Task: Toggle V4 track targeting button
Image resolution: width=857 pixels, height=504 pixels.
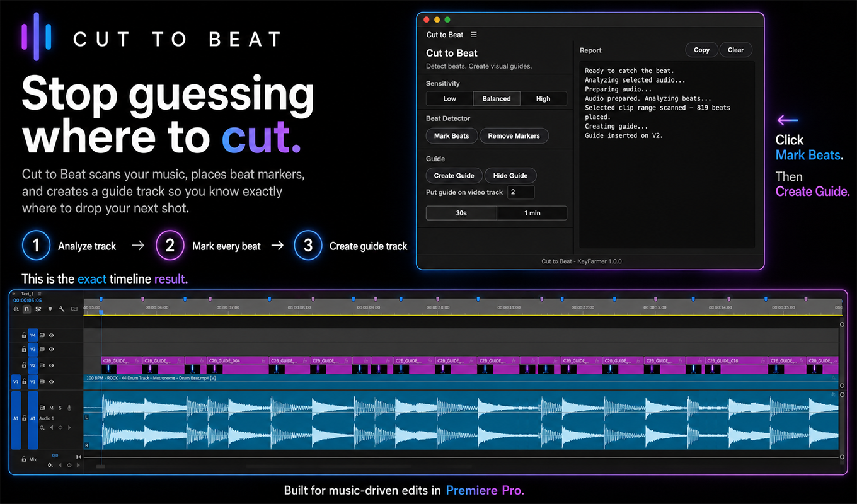Action: pyautogui.click(x=33, y=335)
